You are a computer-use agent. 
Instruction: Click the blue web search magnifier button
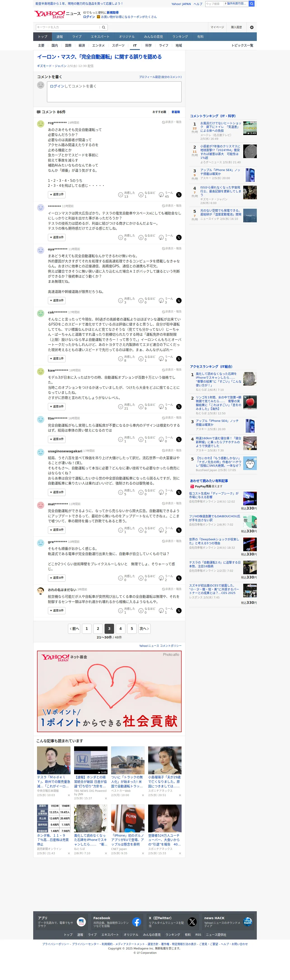(x=252, y=4)
